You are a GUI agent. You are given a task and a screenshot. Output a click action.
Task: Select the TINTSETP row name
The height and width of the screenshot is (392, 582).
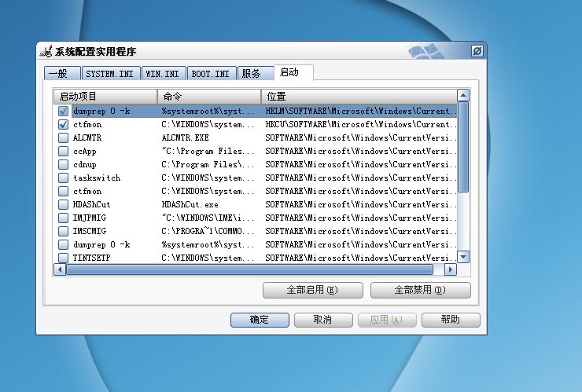point(92,258)
